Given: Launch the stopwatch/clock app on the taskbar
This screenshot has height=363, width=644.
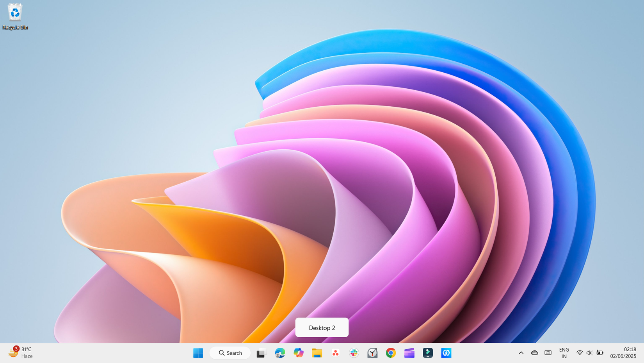Looking at the screenshot, I should (372, 353).
